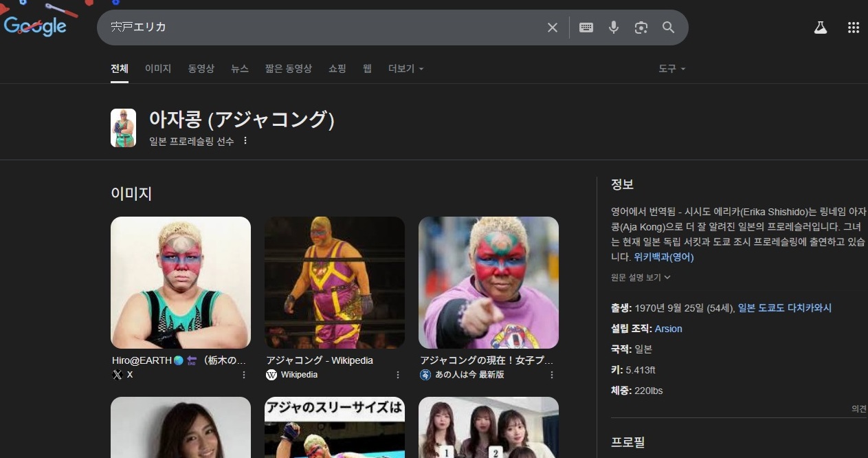868x458 pixels.
Task: Open Search Labs flask icon
Action: [821, 28]
